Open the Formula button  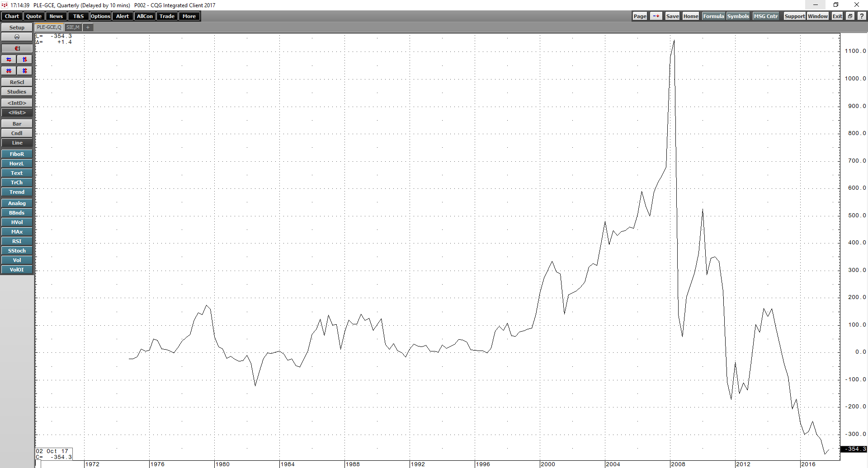713,16
